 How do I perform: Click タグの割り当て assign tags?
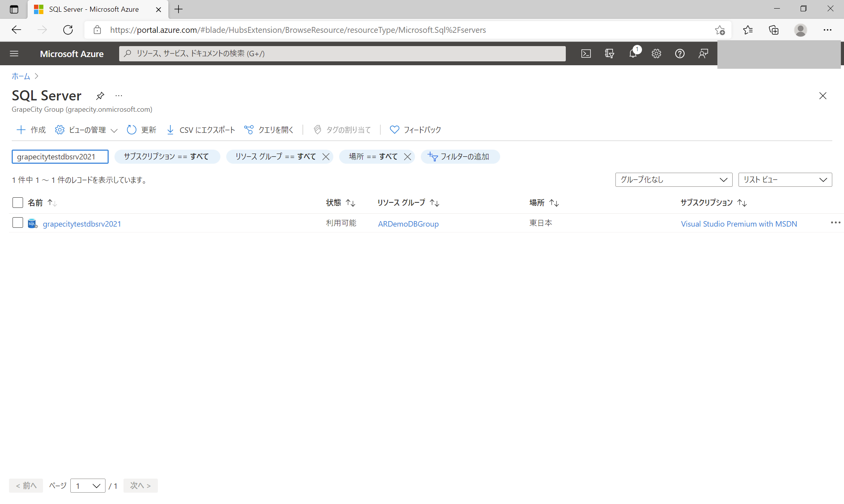point(342,130)
